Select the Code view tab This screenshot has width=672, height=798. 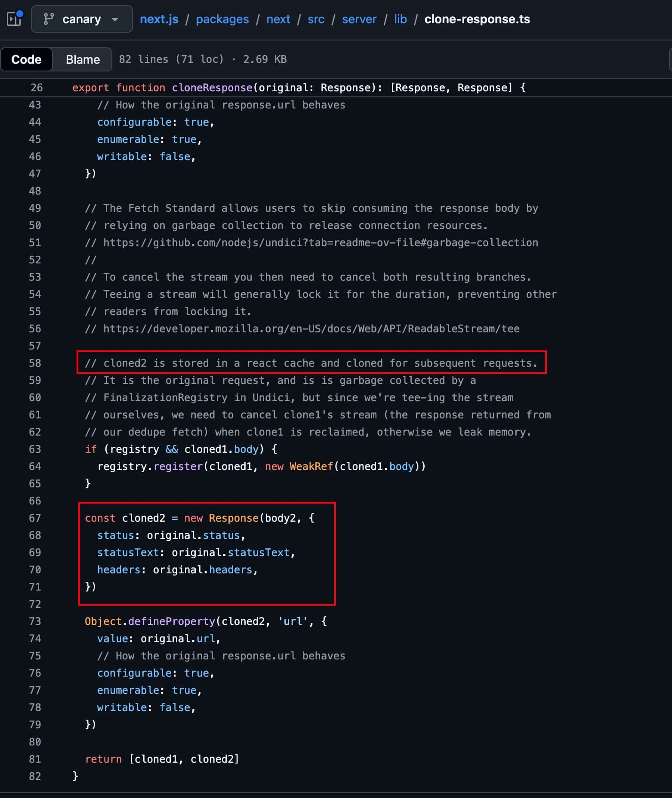26,59
